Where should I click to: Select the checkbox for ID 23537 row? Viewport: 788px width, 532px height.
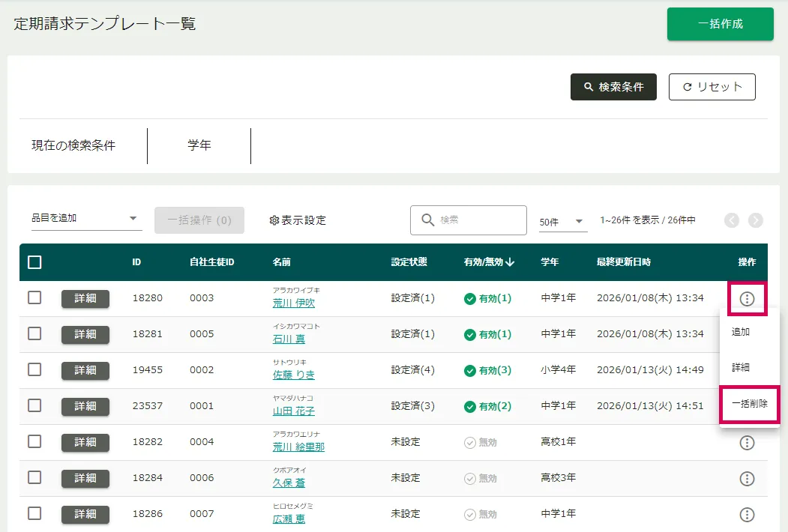click(34, 405)
